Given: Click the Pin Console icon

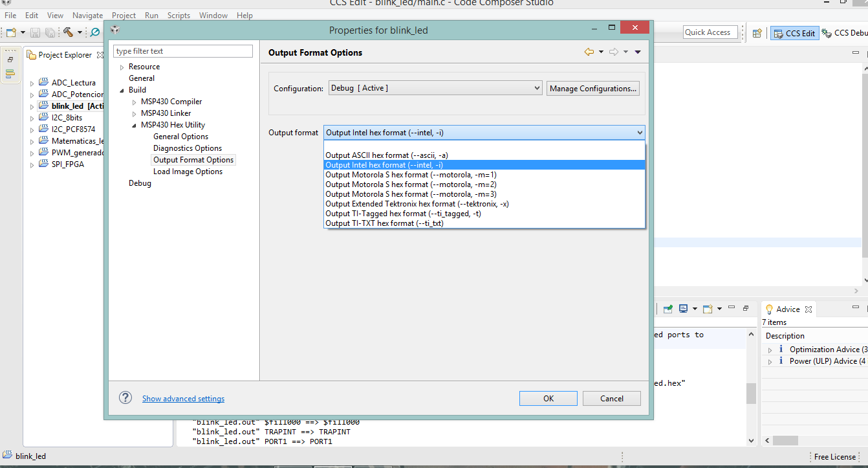Looking at the screenshot, I should [667, 309].
